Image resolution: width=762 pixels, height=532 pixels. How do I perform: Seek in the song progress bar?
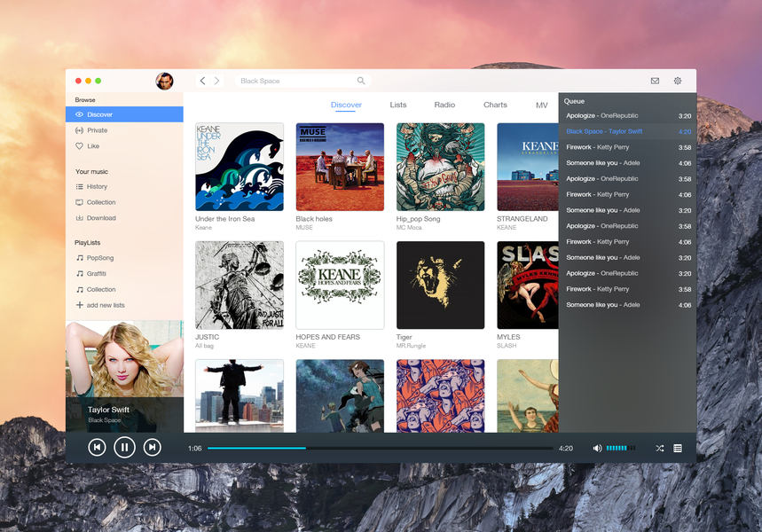380,449
